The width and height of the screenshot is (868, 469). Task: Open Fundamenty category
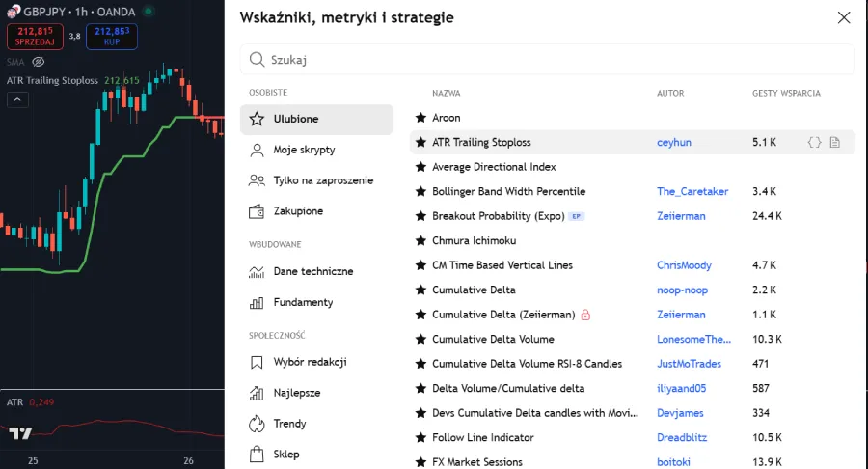pos(316,302)
